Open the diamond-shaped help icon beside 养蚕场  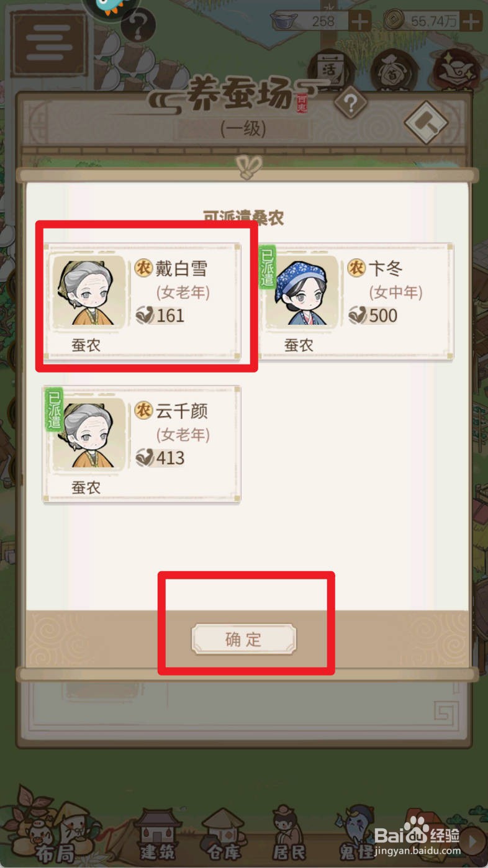(350, 104)
